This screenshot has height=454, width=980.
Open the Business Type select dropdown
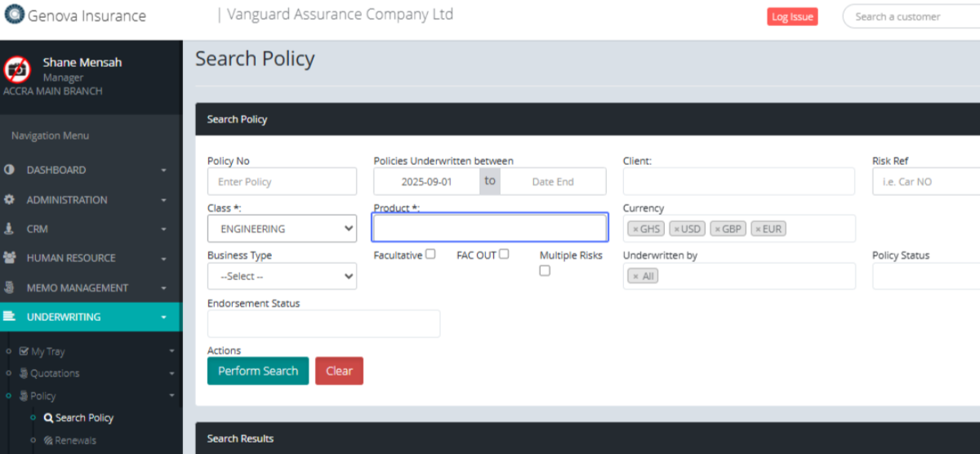coord(282,276)
